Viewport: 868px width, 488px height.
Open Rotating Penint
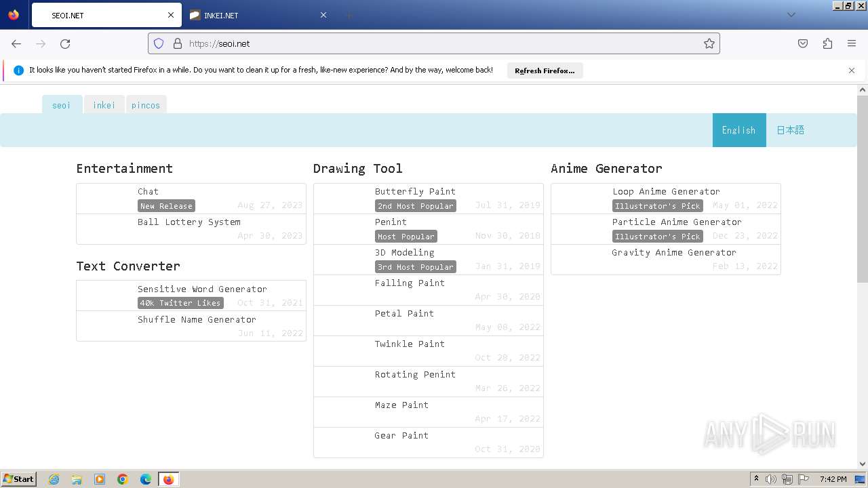point(429,382)
